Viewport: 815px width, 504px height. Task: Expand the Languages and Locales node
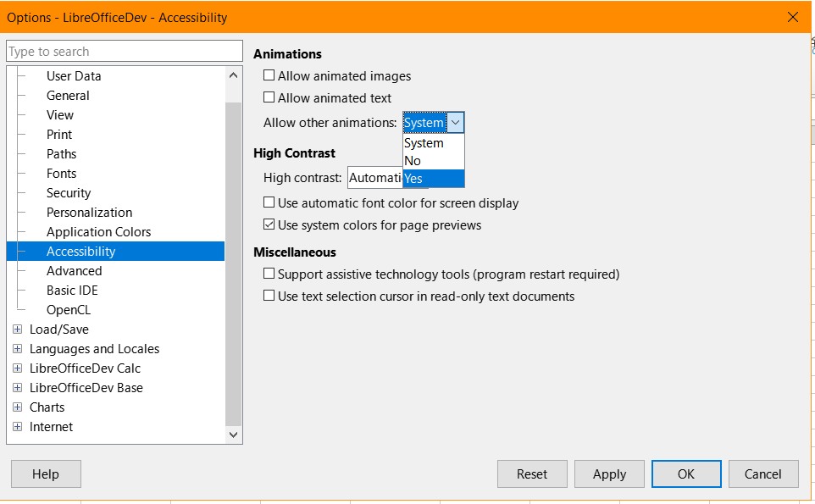pos(17,349)
